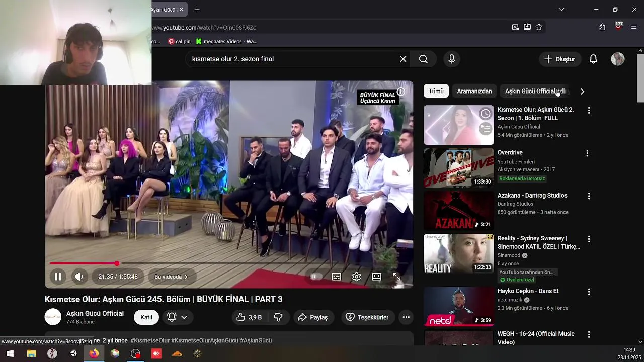Add first suggested video to queue

tap(486, 129)
